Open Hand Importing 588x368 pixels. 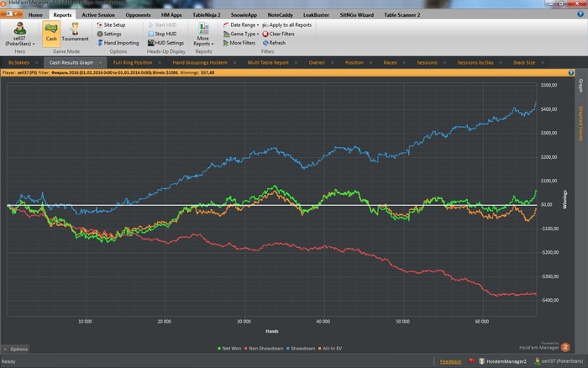[118, 43]
